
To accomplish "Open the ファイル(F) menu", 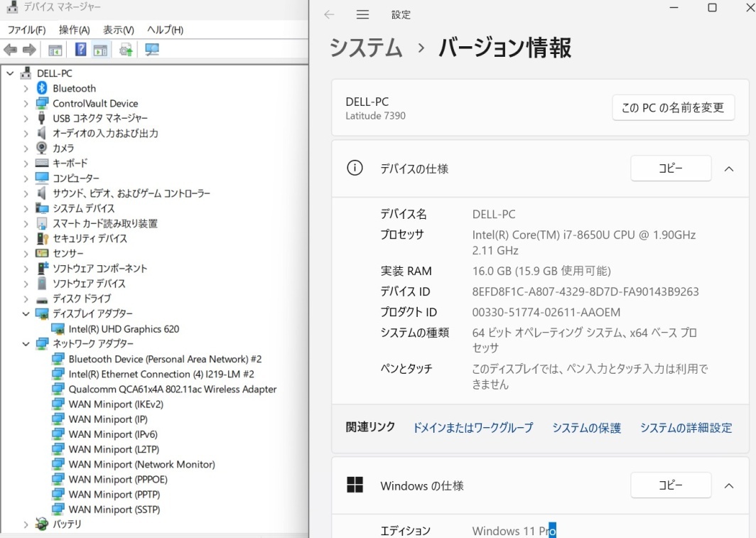I will 26,30.
